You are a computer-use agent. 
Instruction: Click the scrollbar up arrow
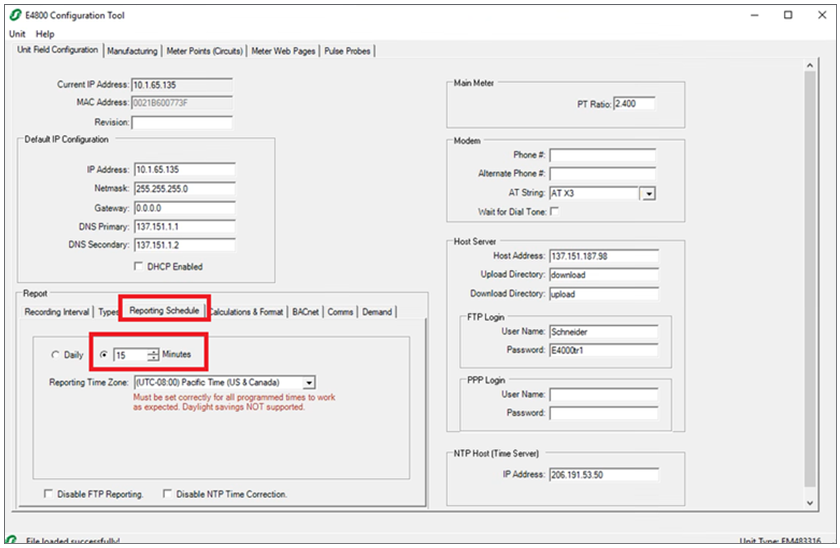pos(810,65)
